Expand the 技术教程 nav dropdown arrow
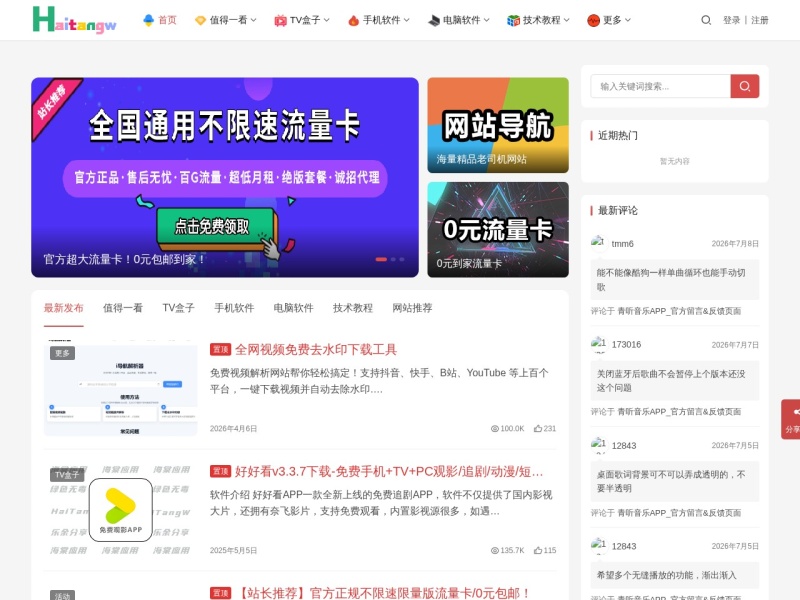 click(x=566, y=20)
